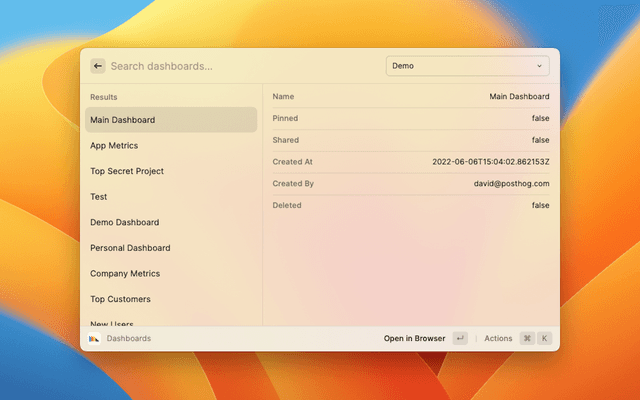Click the Command key icon
The image size is (640, 400).
pyautogui.click(x=527, y=339)
